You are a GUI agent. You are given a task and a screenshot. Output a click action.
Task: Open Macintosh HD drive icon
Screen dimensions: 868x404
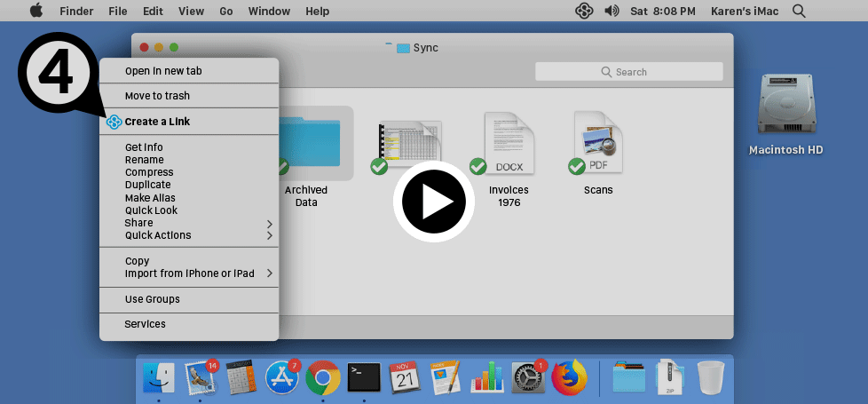(x=785, y=107)
